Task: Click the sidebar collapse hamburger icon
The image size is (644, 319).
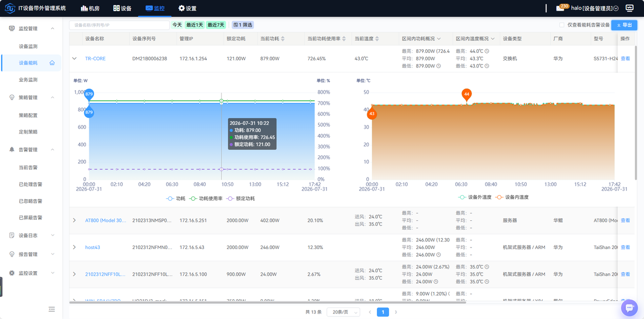Action: (x=51, y=309)
